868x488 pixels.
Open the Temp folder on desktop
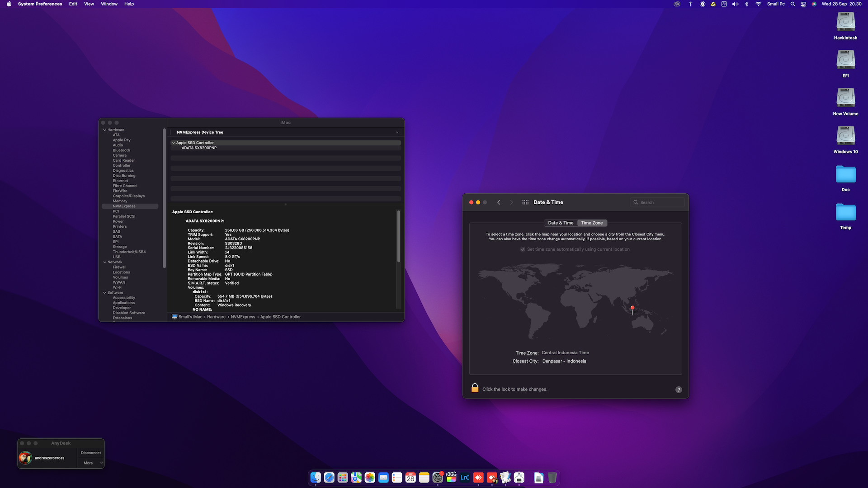[845, 216]
